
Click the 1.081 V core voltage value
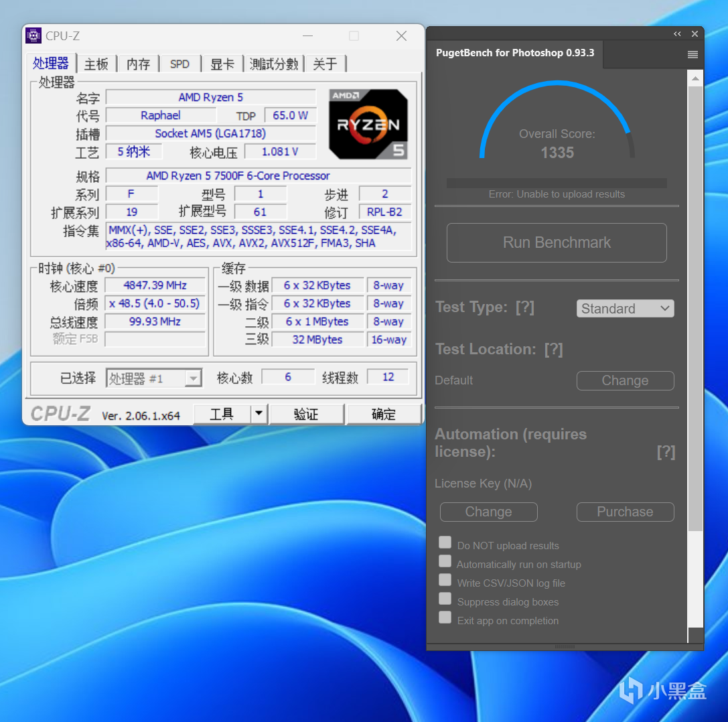280,151
